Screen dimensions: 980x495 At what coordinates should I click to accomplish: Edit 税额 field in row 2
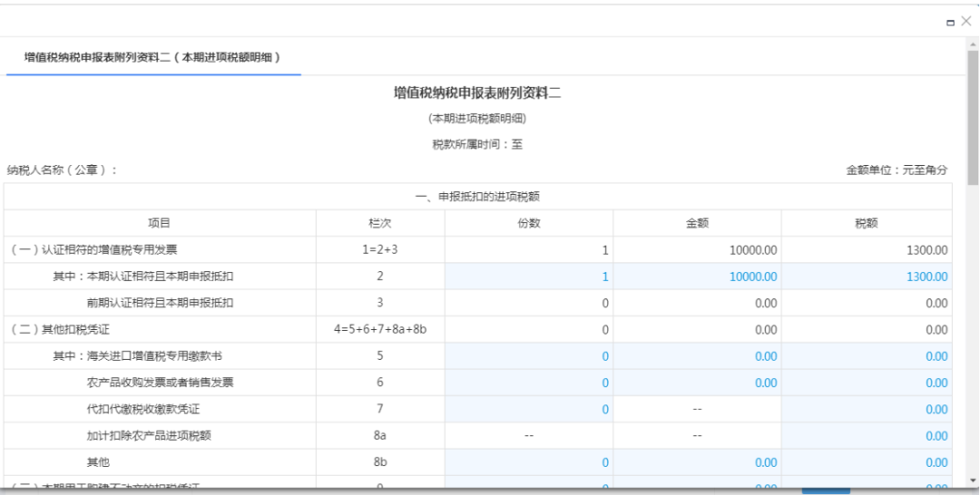coord(867,277)
